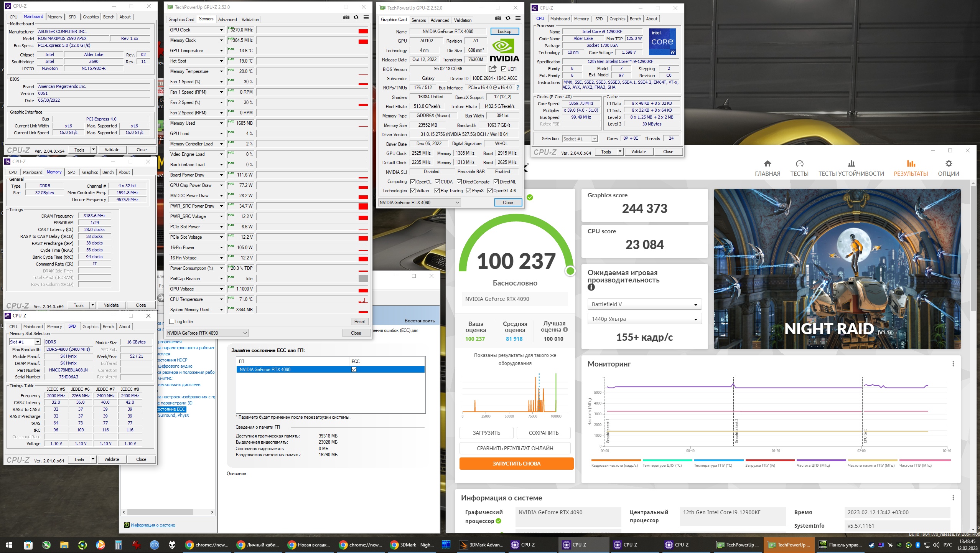
Task: Click the Steam tray icon
Action: point(872,545)
